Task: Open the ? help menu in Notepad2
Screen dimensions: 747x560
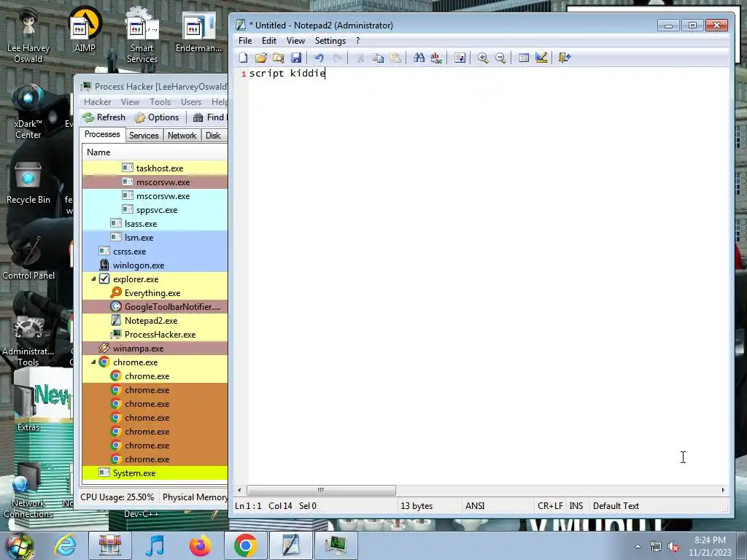Action: pyautogui.click(x=357, y=41)
